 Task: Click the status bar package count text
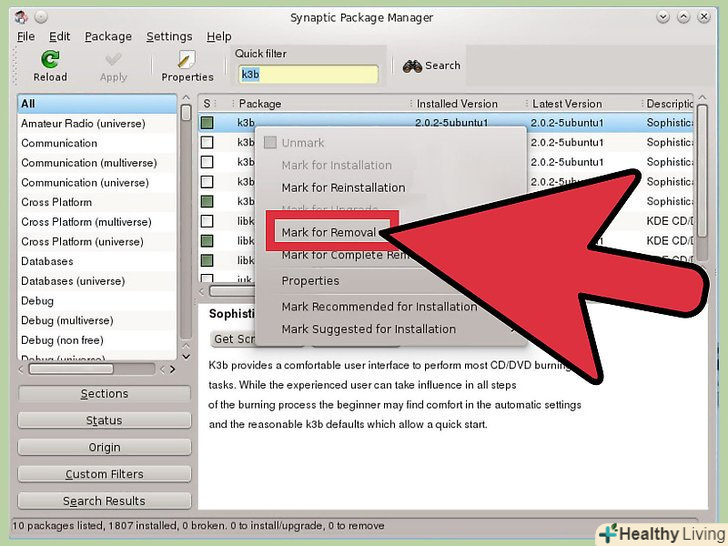pos(198,526)
